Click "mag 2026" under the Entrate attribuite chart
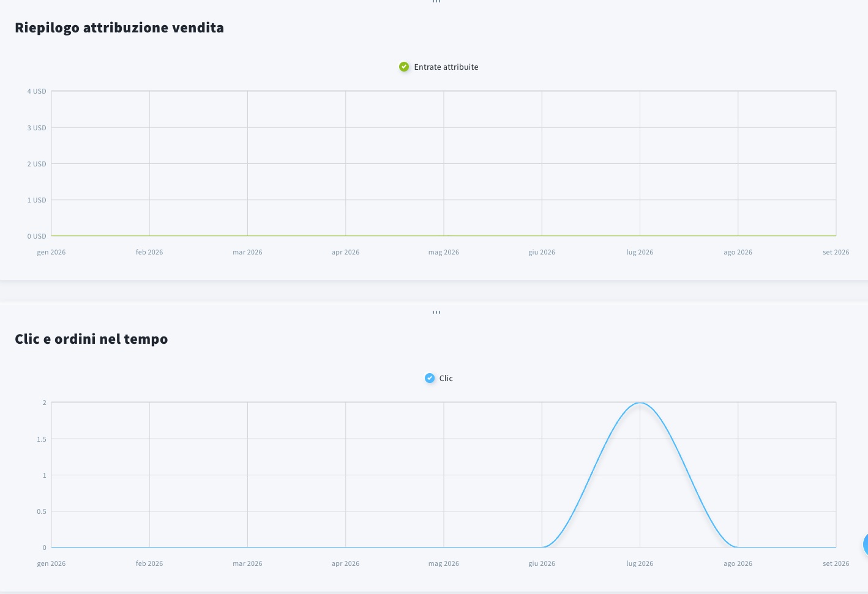Screen dimensions: 868x594 pyautogui.click(x=444, y=252)
